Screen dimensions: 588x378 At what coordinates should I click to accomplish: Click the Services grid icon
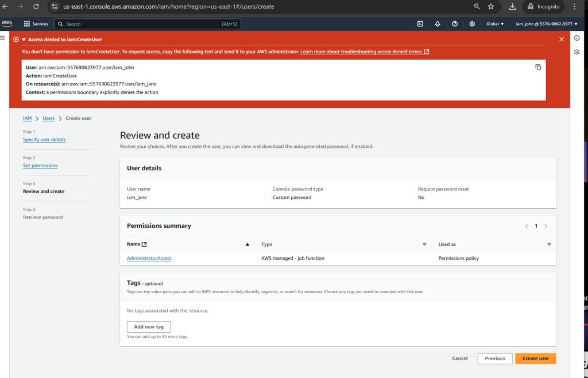pos(27,24)
